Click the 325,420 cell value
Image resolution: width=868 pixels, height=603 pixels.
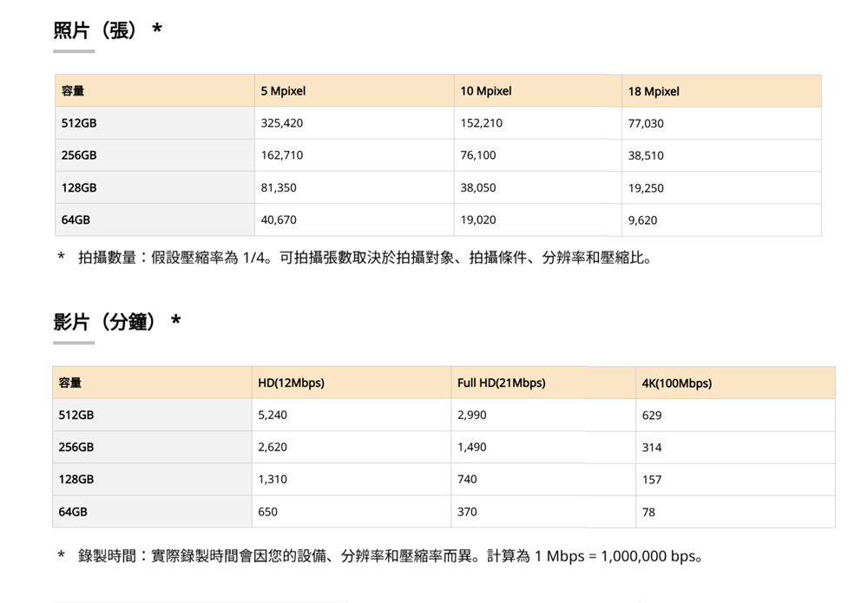point(282,123)
